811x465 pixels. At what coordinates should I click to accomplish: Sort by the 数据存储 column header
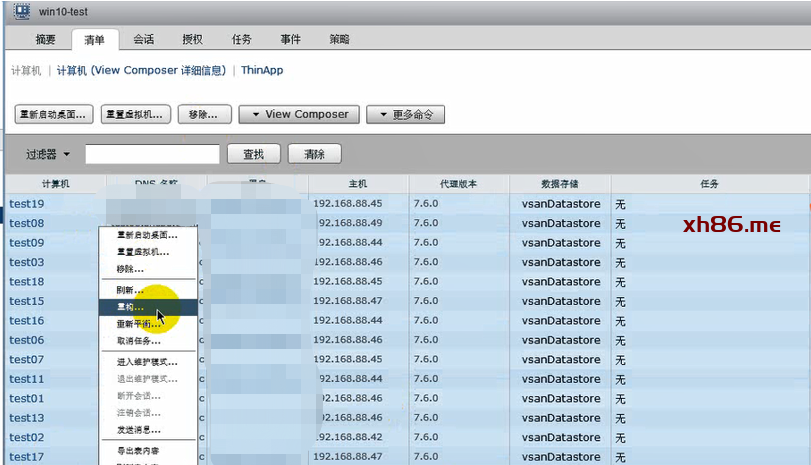tap(559, 184)
